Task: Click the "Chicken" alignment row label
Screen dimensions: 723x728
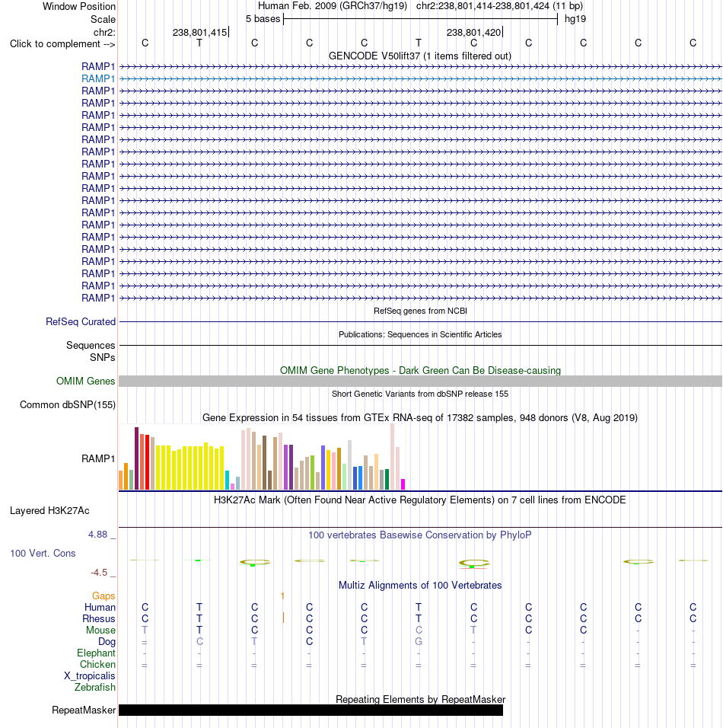Action: (x=97, y=664)
